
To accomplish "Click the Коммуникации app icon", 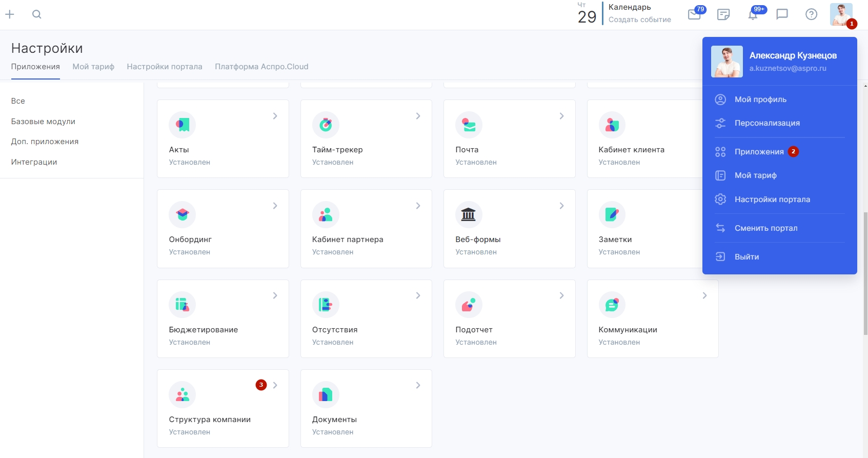I will [612, 305].
